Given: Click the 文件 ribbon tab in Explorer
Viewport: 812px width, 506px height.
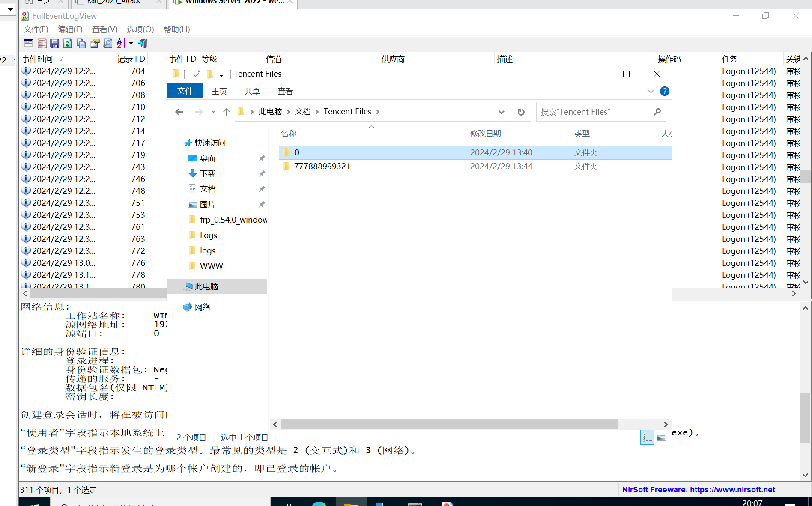Looking at the screenshot, I should pos(185,91).
